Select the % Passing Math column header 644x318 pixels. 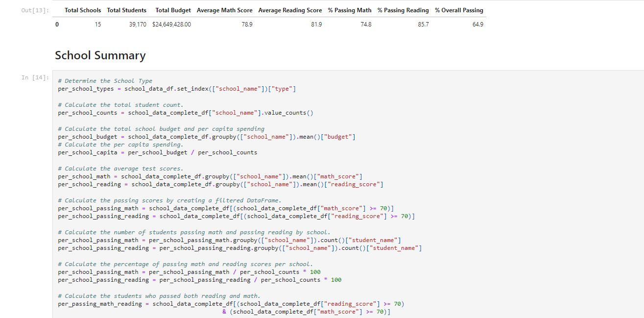pyautogui.click(x=350, y=10)
